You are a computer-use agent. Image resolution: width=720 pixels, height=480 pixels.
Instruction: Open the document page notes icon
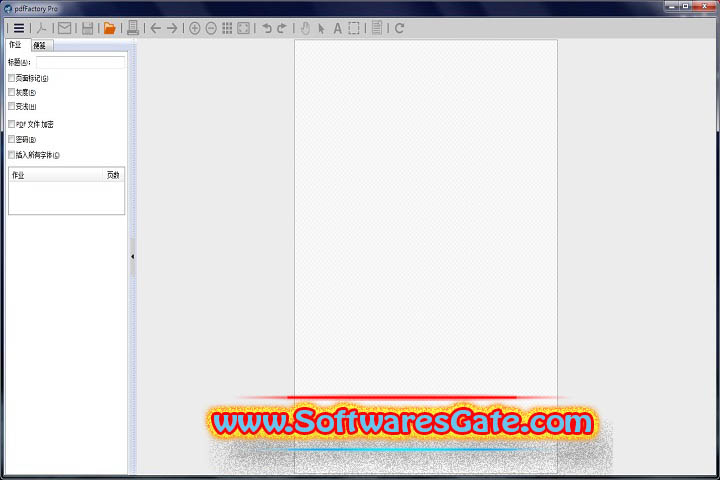[x=377, y=28]
